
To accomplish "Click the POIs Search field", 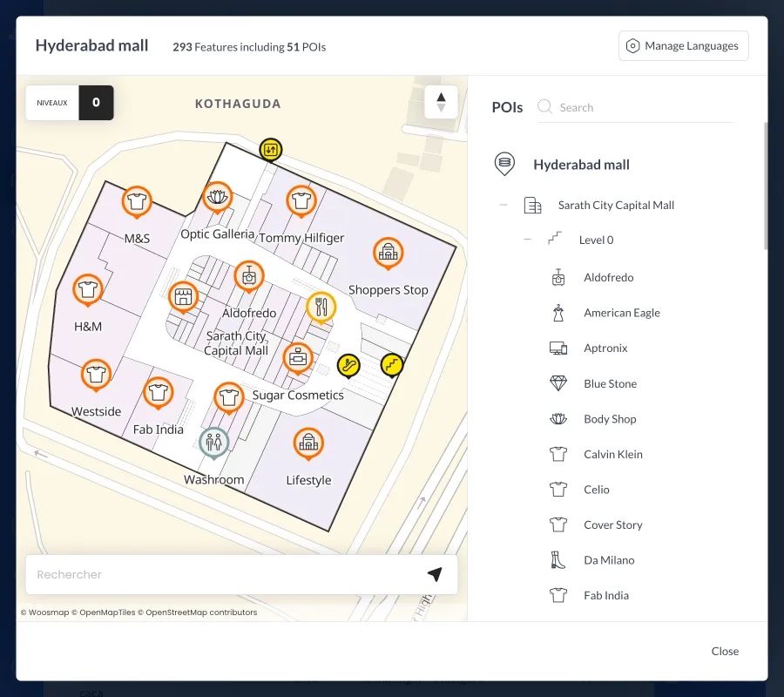I will (x=637, y=107).
